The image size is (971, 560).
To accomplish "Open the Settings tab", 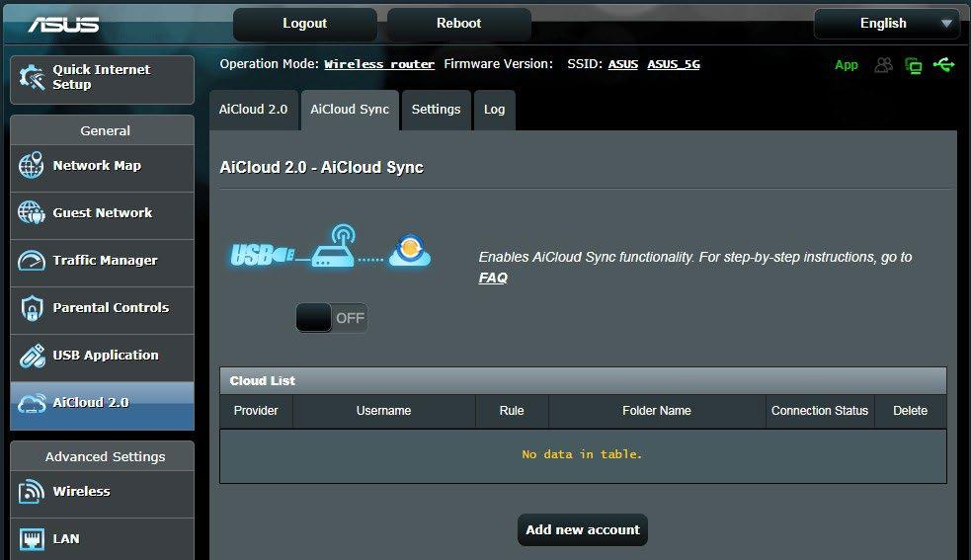I will [436, 110].
